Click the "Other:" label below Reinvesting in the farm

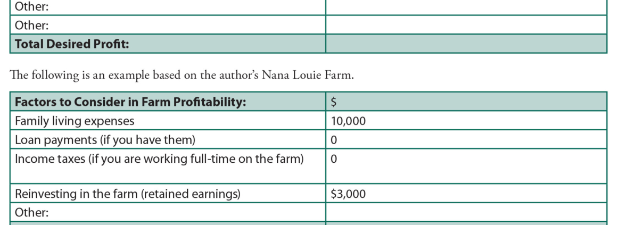(32, 213)
